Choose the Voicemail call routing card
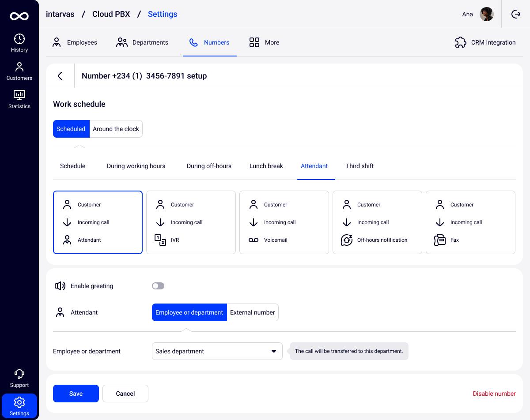530x420 pixels. [x=284, y=222]
